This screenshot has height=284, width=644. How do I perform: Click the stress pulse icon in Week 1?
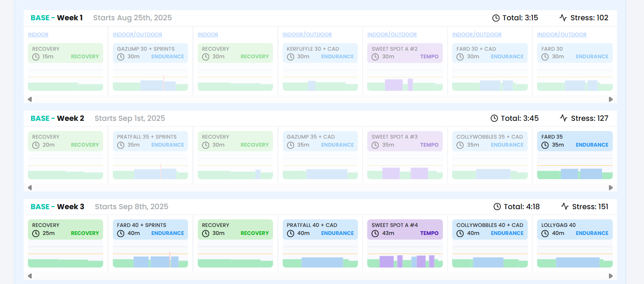563,18
